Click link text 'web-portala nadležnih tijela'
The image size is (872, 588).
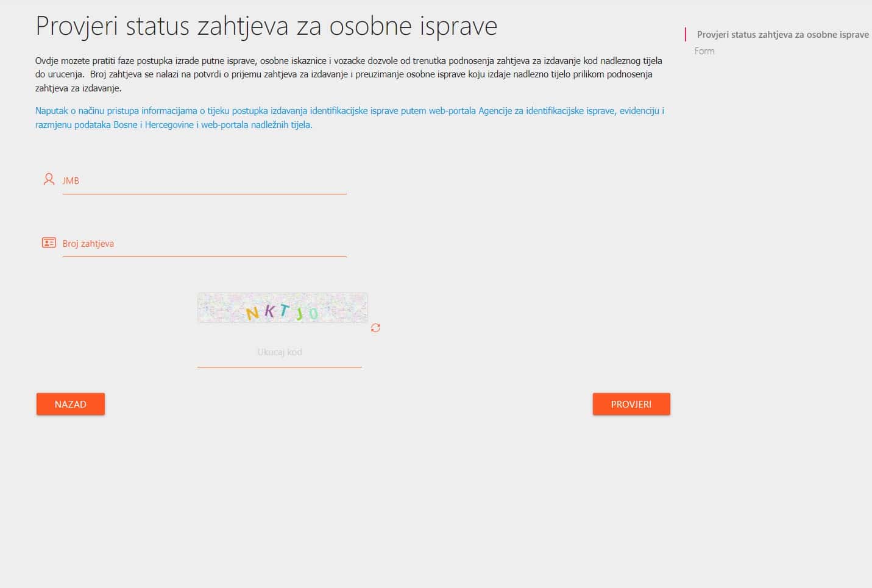pos(256,125)
